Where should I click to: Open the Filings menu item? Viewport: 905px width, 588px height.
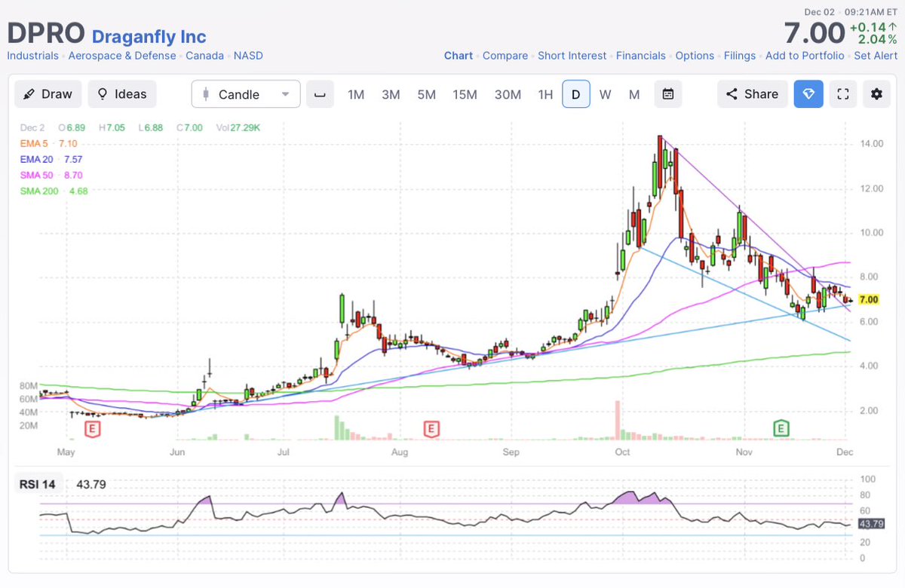tap(740, 56)
